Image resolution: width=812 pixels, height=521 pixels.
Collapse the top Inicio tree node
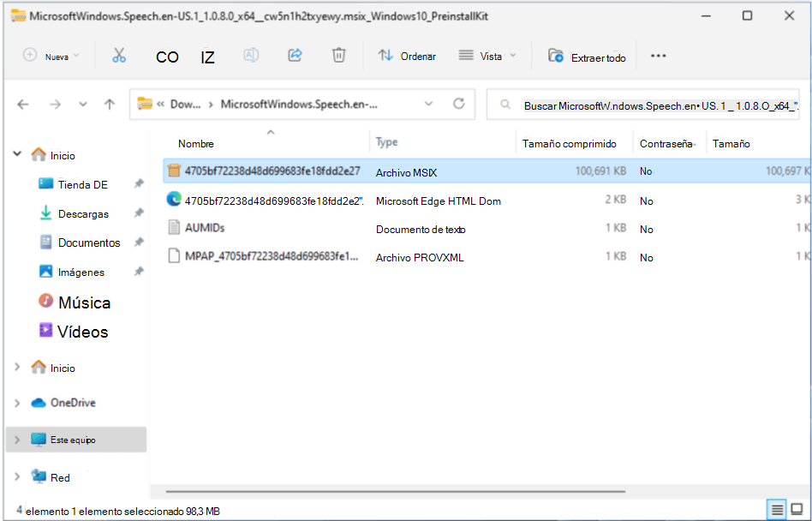(17, 153)
